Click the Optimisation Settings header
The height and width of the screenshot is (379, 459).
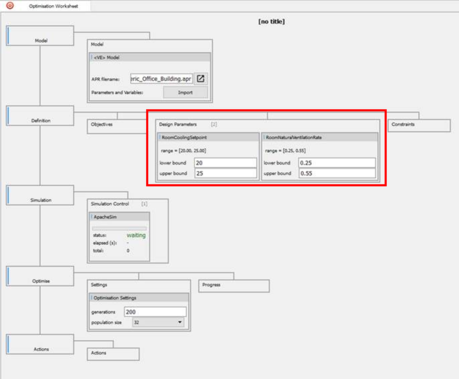139,298
